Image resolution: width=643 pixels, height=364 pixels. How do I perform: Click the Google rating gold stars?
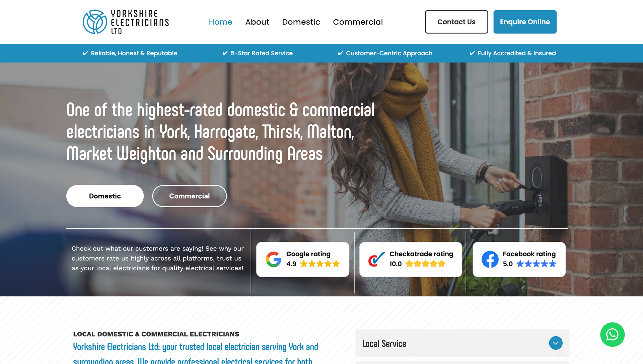(x=320, y=264)
